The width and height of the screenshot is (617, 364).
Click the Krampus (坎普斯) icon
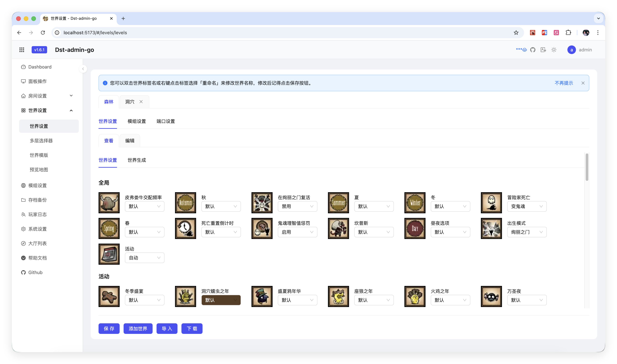(338, 228)
